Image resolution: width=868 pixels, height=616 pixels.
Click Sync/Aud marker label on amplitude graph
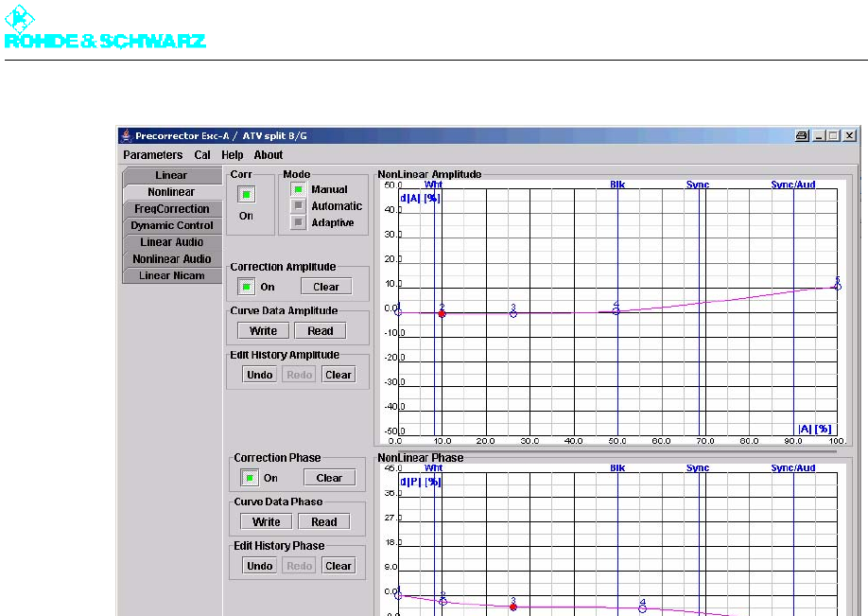tap(792, 185)
